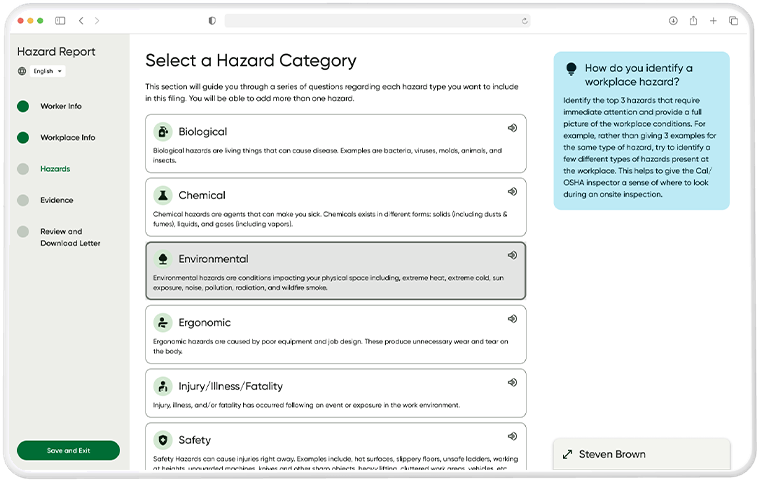Play audio for the Environmental hazard card
Screen dimensions: 759x482
tap(512, 255)
